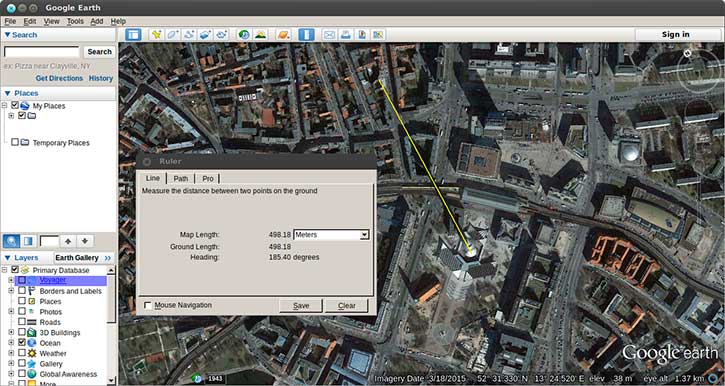Click the Sign in button
Screen dimensions: 725x386
coord(676,35)
